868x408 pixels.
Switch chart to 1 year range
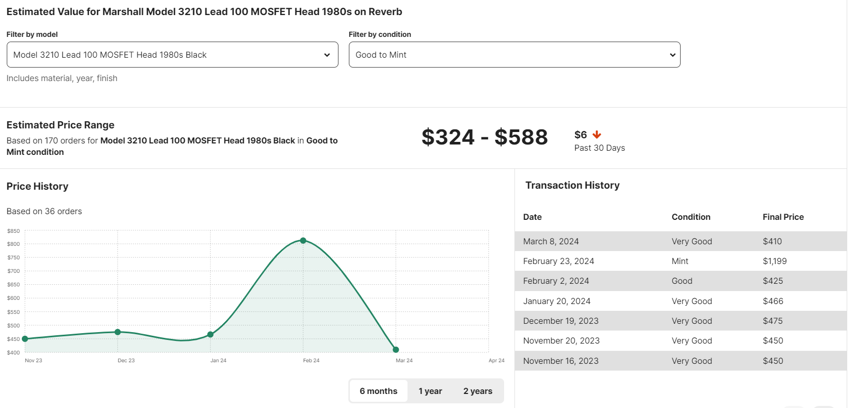tap(430, 391)
